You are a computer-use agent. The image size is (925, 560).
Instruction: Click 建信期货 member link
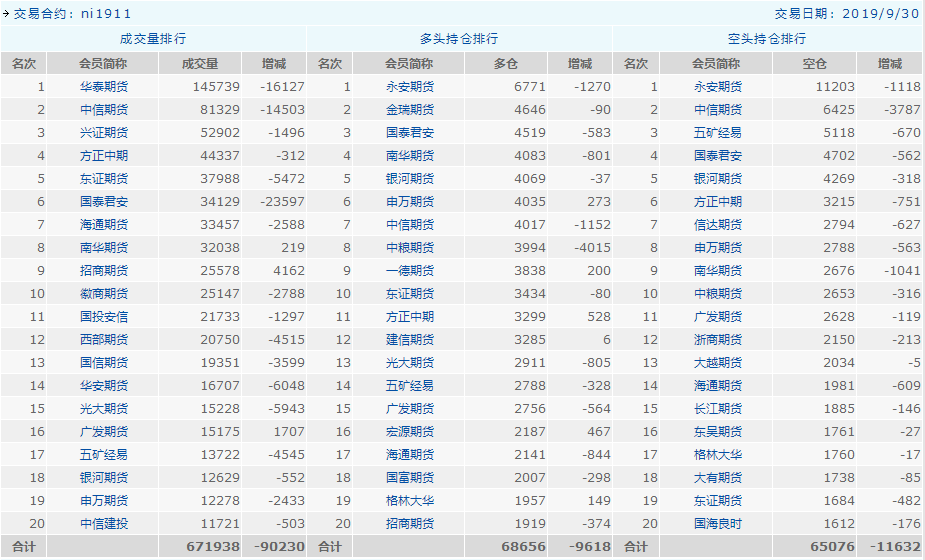(409, 340)
